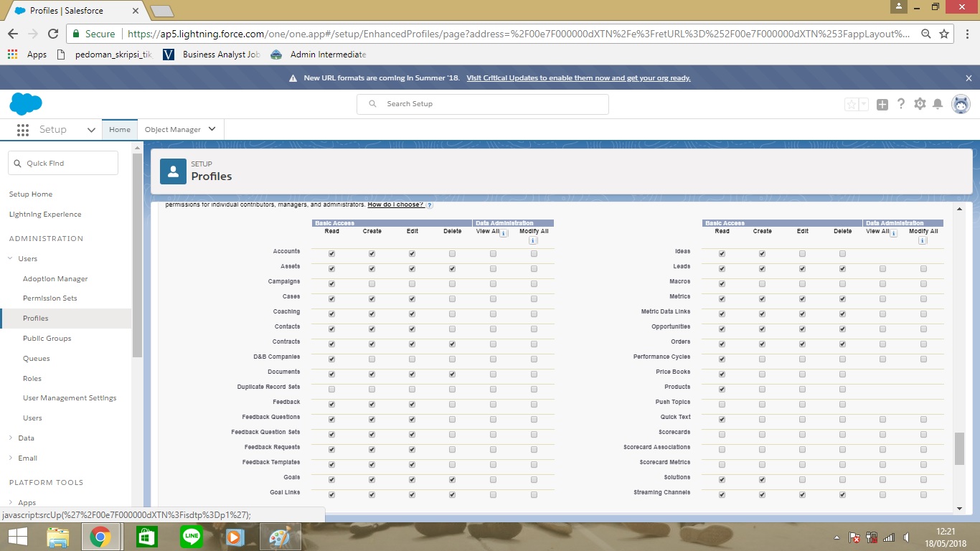
Task: Open Setup Home in sidebar
Action: pos(31,194)
